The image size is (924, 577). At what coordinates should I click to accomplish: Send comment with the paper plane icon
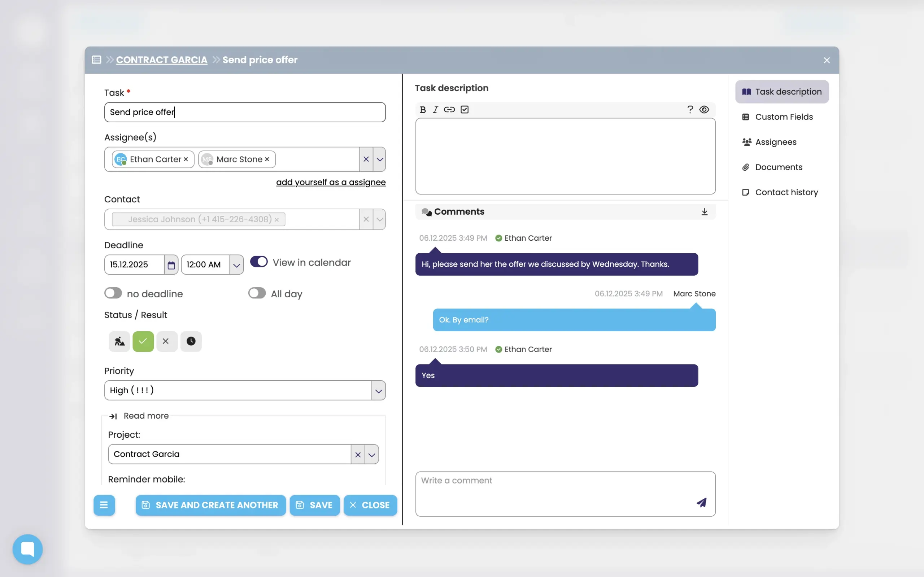tap(701, 503)
